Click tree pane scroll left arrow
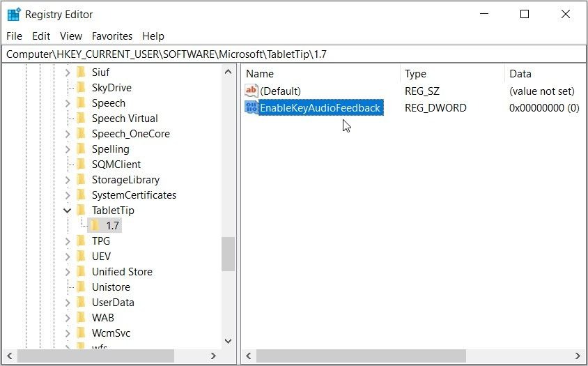 tap(10, 356)
